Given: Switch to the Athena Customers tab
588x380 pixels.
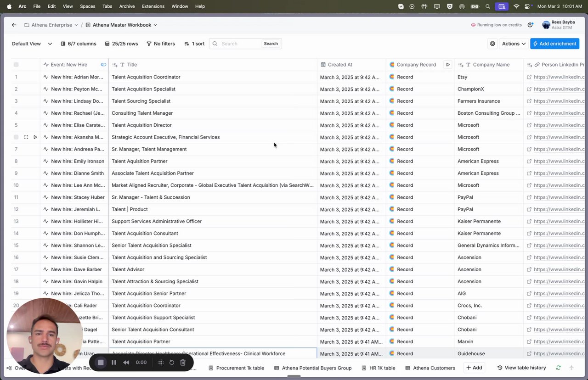Looking at the screenshot, I should click(x=430, y=368).
